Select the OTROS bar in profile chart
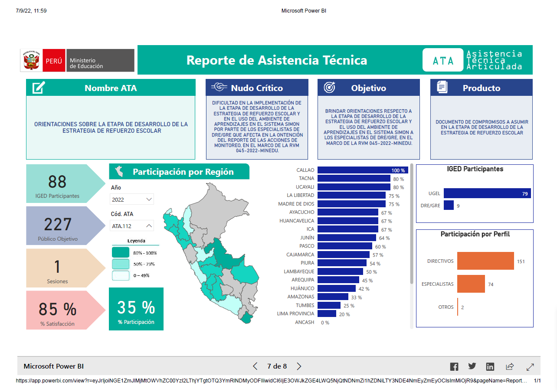The width and height of the screenshot is (557, 392). (458, 307)
